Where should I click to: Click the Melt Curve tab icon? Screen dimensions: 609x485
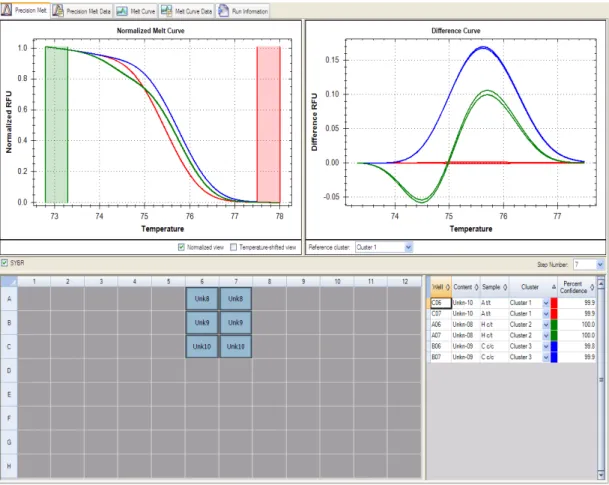tap(122, 11)
